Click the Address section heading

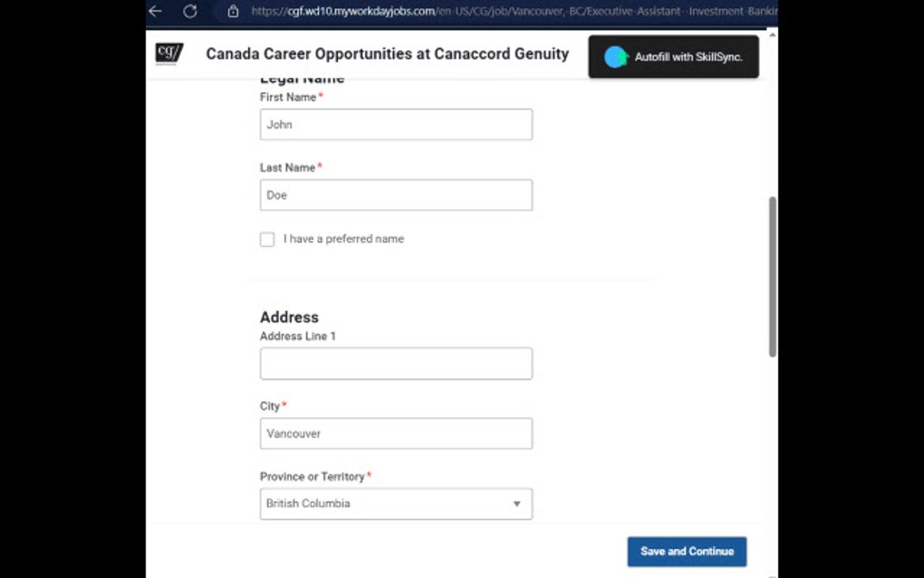coord(289,317)
